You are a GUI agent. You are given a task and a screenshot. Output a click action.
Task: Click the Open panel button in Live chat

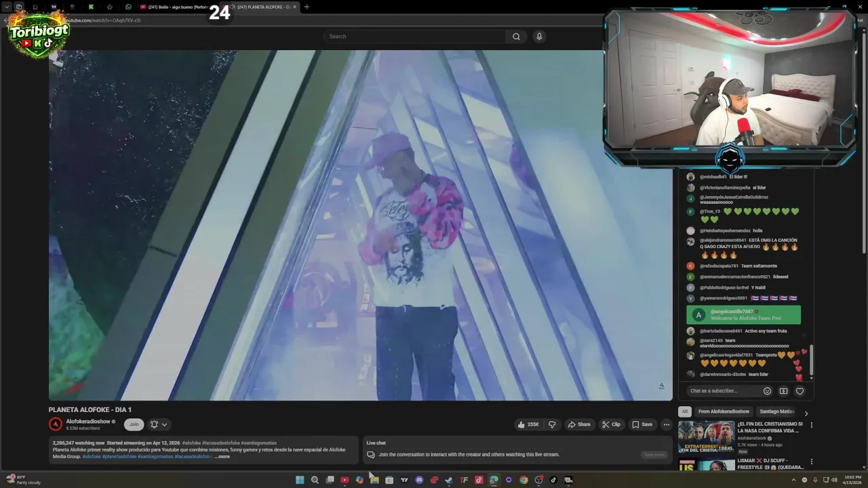[654, 455]
